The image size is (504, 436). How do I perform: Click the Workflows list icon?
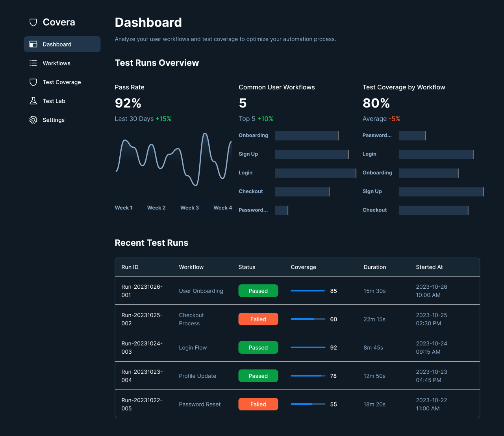pos(33,63)
